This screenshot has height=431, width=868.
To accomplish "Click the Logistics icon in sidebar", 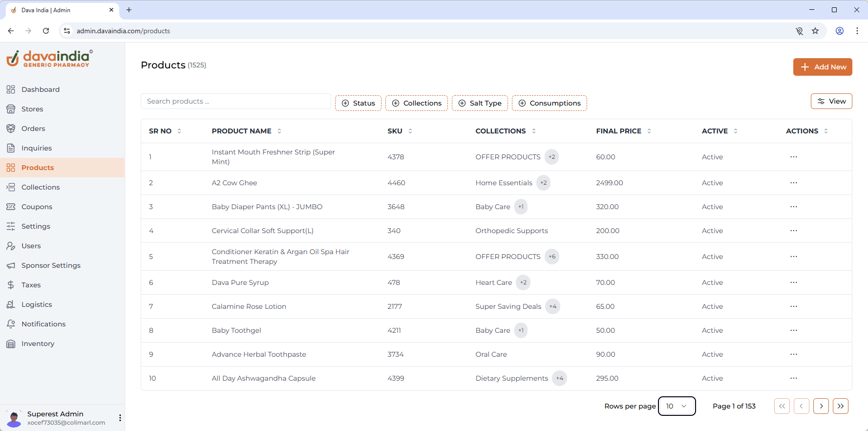I will (x=11, y=304).
